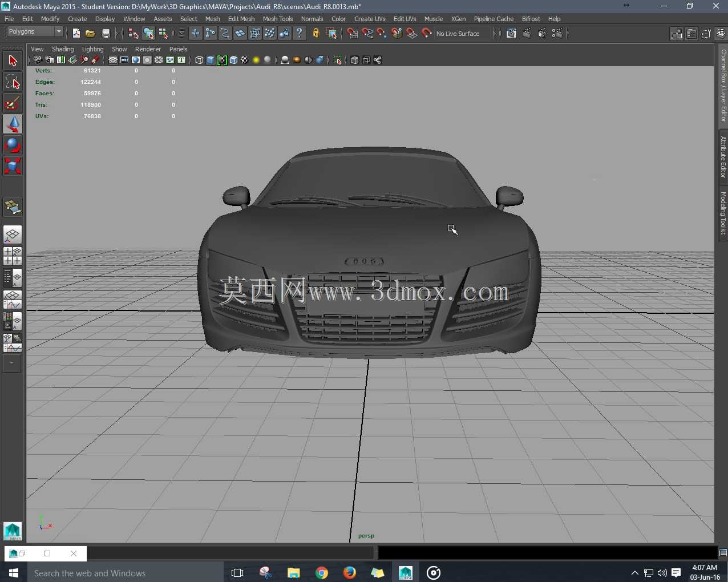This screenshot has width=728, height=582.
Task: Choose the Paint Selection tool
Action: (13, 103)
